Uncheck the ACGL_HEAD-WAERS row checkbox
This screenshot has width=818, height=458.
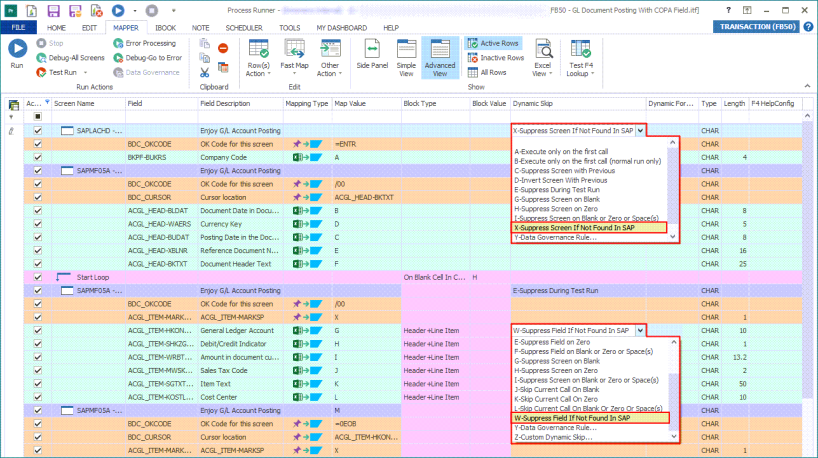(x=38, y=224)
